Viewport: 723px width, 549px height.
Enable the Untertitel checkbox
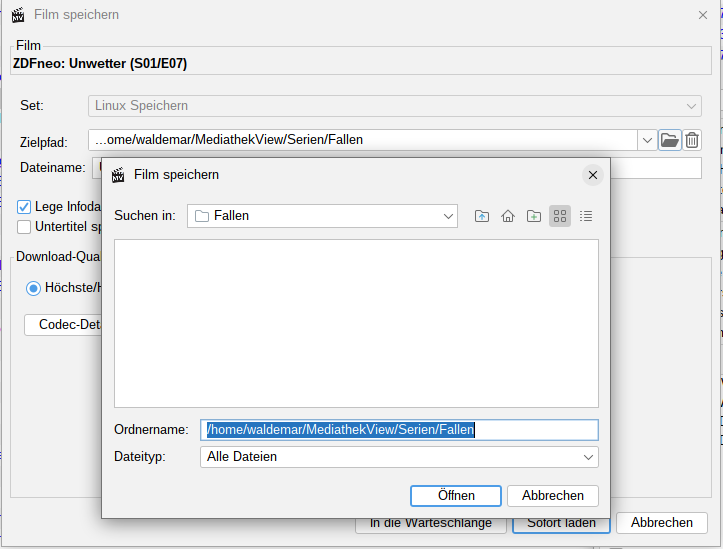pos(25,226)
